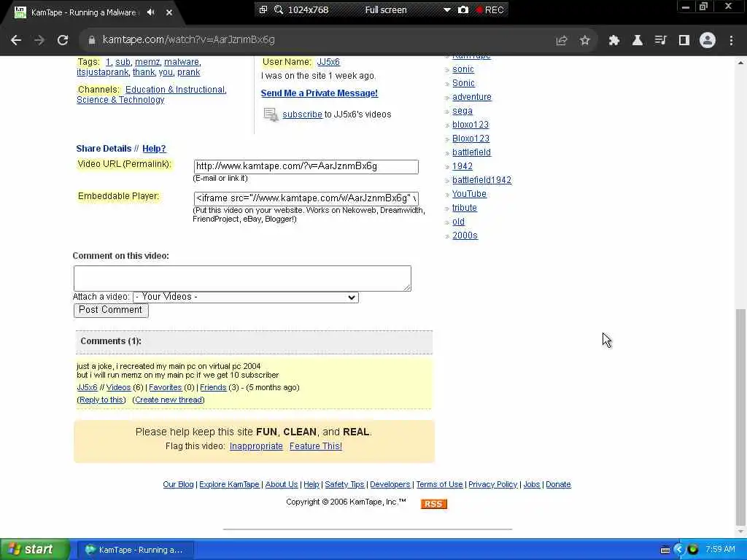The image size is (747, 560).
Task: Open commenter's Friends link
Action: pos(213,388)
